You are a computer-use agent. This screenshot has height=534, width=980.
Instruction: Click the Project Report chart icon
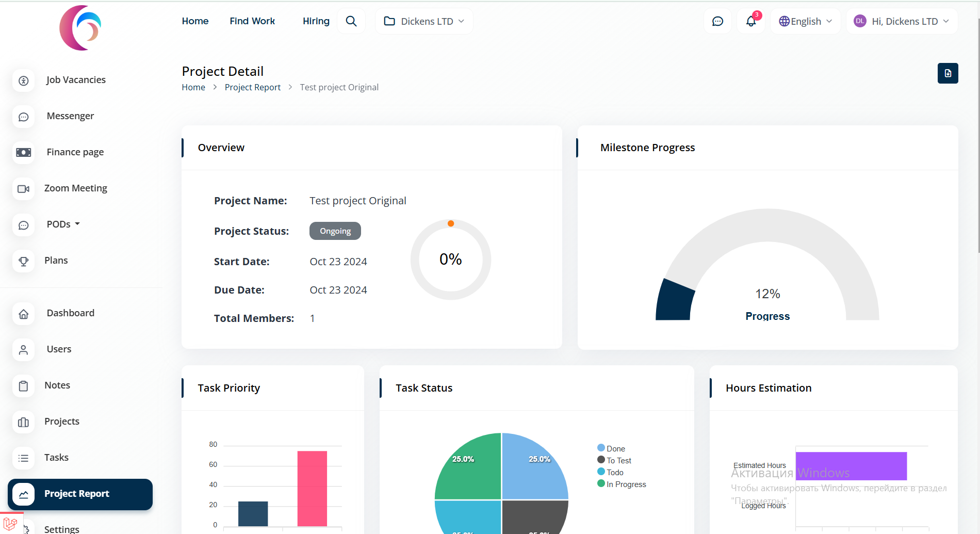pyautogui.click(x=24, y=494)
